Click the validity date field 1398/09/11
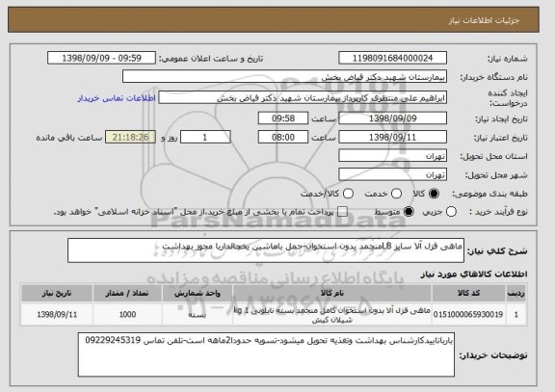The image size is (555, 392). point(392,137)
